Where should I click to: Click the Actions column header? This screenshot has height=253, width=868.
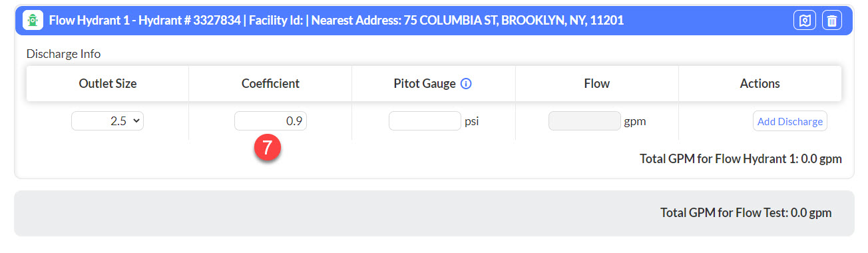click(760, 84)
